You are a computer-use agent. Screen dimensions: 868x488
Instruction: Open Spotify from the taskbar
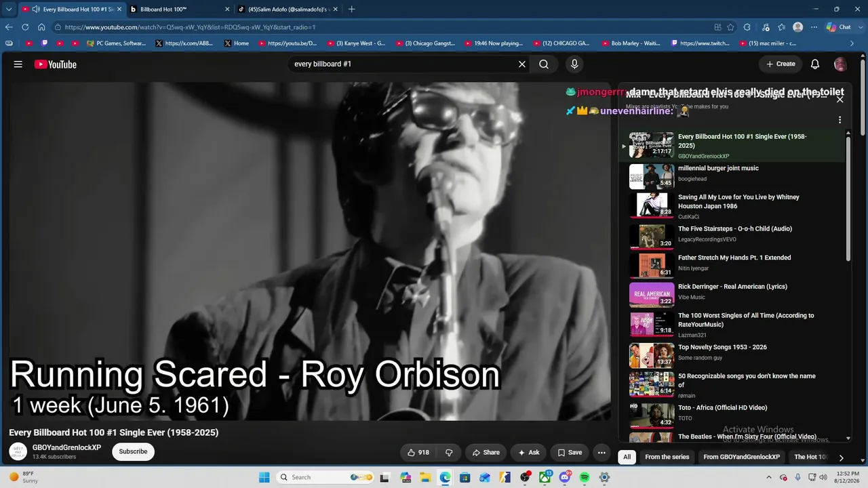pyautogui.click(x=585, y=477)
